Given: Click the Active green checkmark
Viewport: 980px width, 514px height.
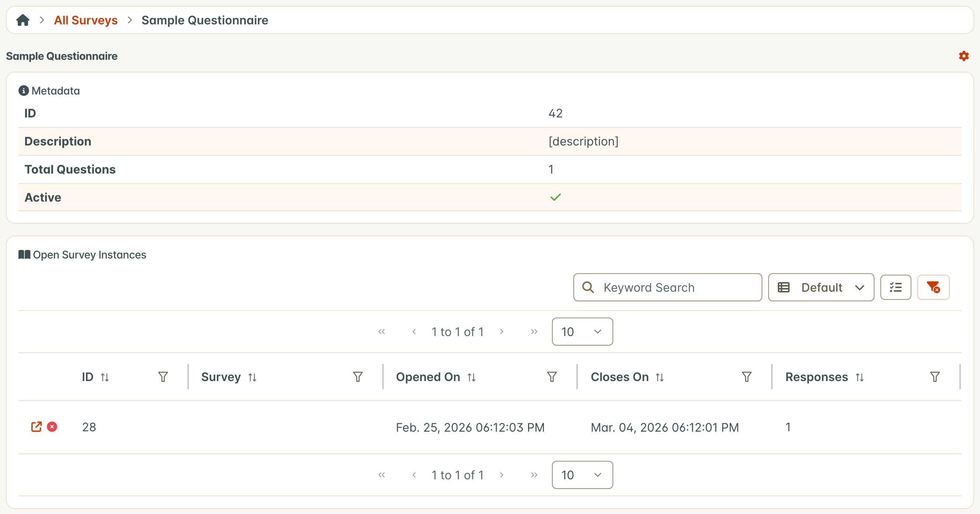Looking at the screenshot, I should pyautogui.click(x=555, y=197).
